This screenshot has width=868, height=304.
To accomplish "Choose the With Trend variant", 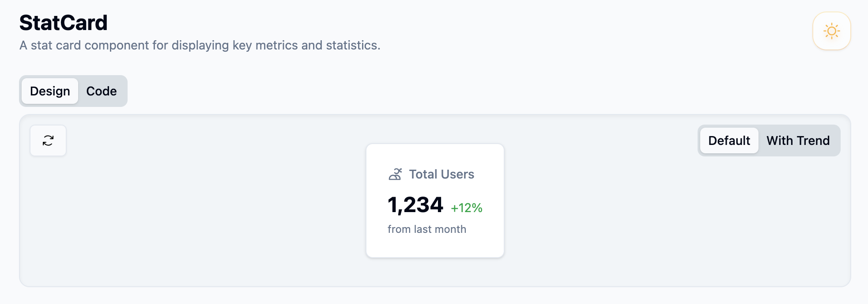I will 798,141.
